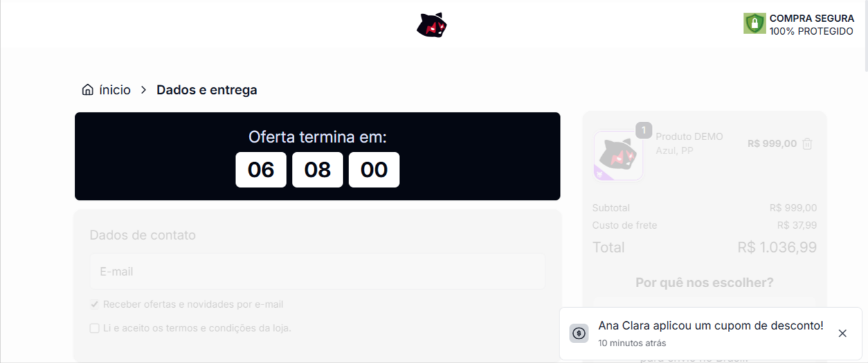
Task: Click the quantity badge on product thumbnail
Action: [644, 130]
